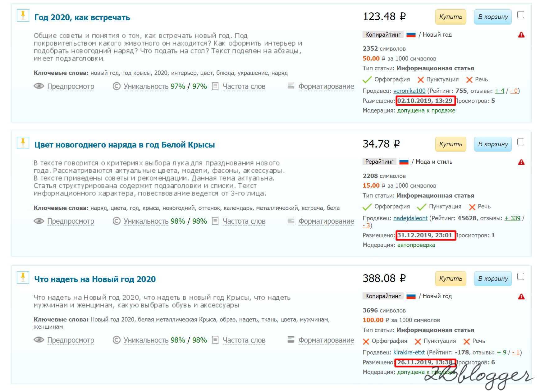540x392 pixels.
Task: Buy the 123.48 ₽ article with 'Купить'
Action: [x=451, y=17]
